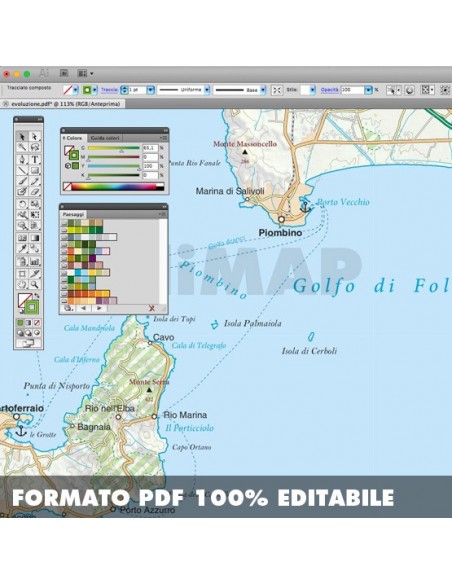Open the Stile graphic style dropdown

click(x=312, y=90)
